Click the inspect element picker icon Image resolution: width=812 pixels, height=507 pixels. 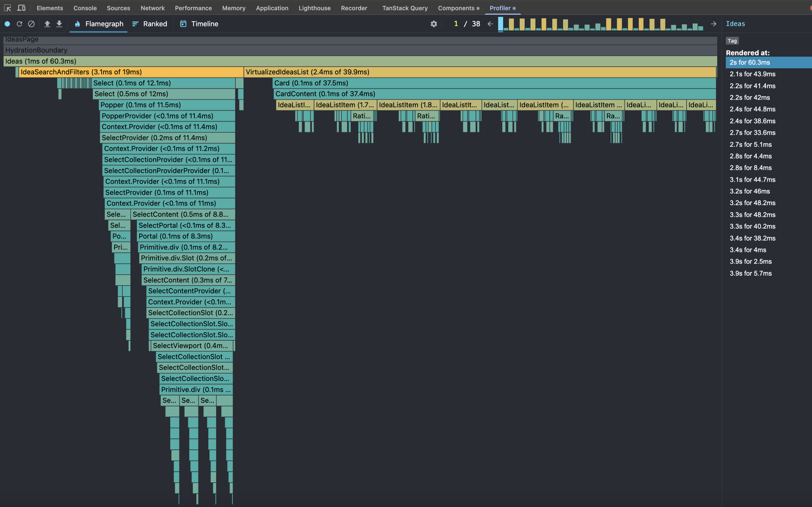(x=7, y=8)
